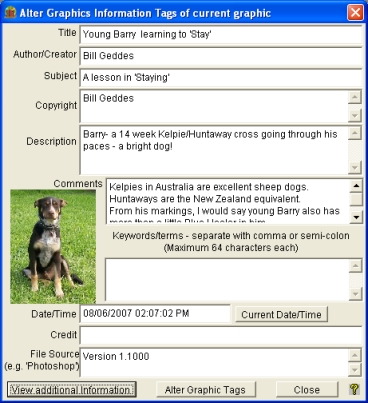368x403 pixels.
Task: Click Comments scrollbar up arrow
Action: pyautogui.click(x=356, y=186)
